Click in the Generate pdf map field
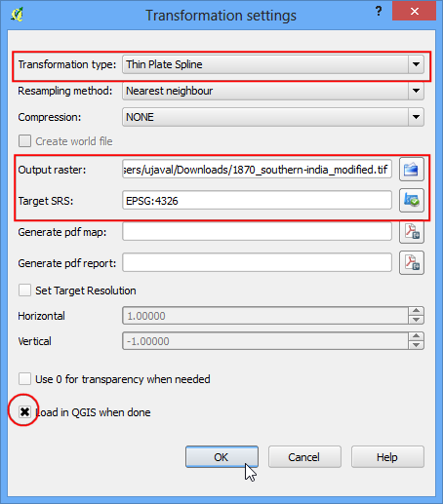The height and width of the screenshot is (504, 443). (257, 232)
